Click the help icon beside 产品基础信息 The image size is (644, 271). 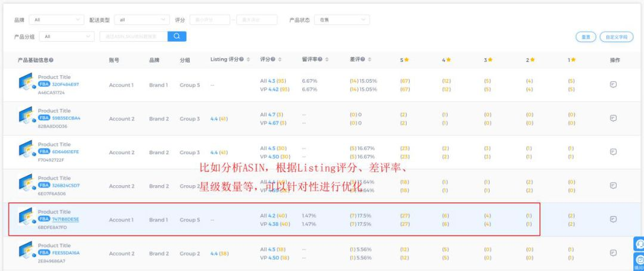tap(51, 60)
